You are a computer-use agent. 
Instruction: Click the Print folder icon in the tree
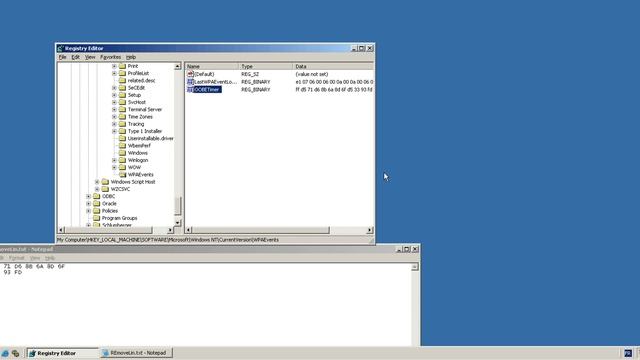pyautogui.click(x=122, y=66)
